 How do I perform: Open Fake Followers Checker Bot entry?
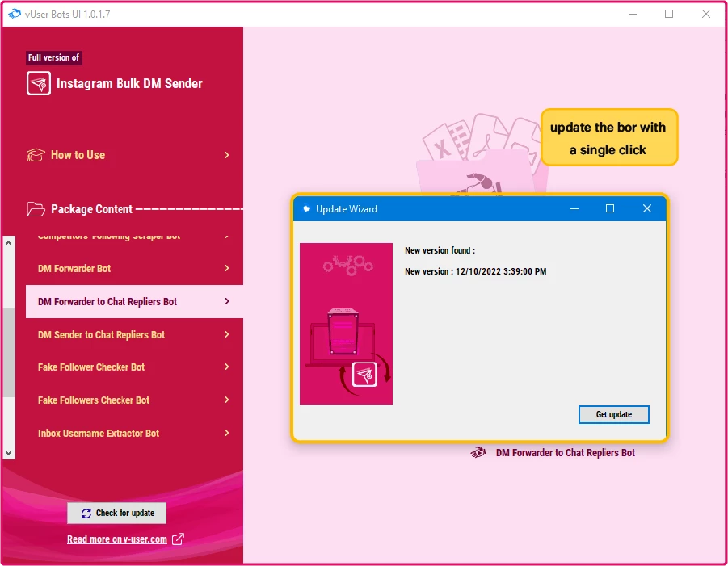pos(134,400)
